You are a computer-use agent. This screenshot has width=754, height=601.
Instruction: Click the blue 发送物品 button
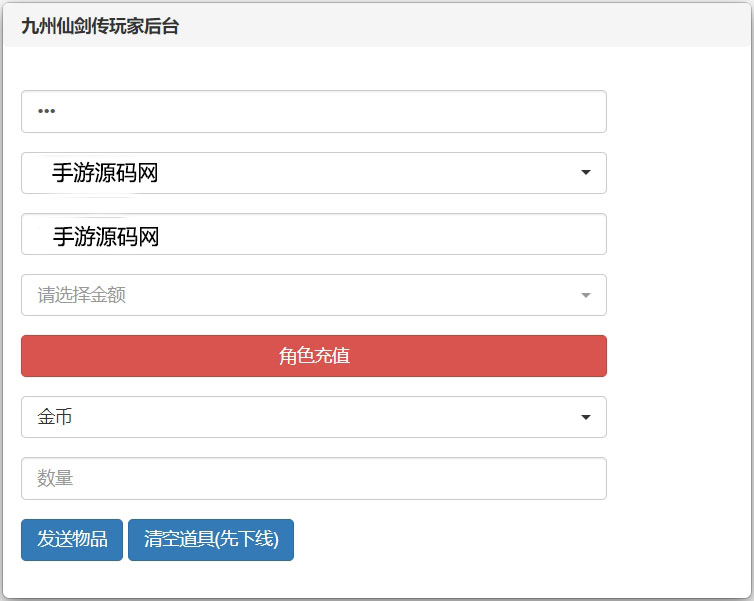[72, 540]
